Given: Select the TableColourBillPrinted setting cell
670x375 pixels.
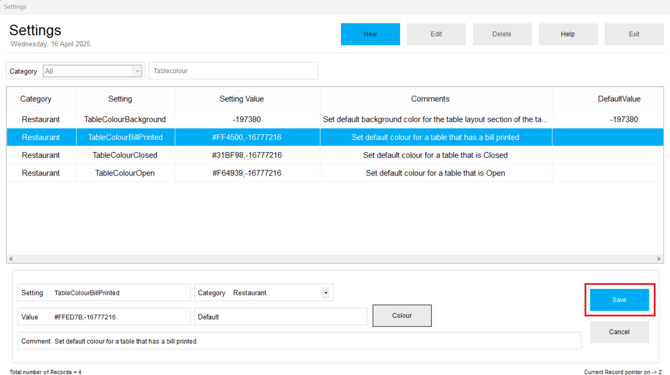Looking at the screenshot, I should click(125, 138).
